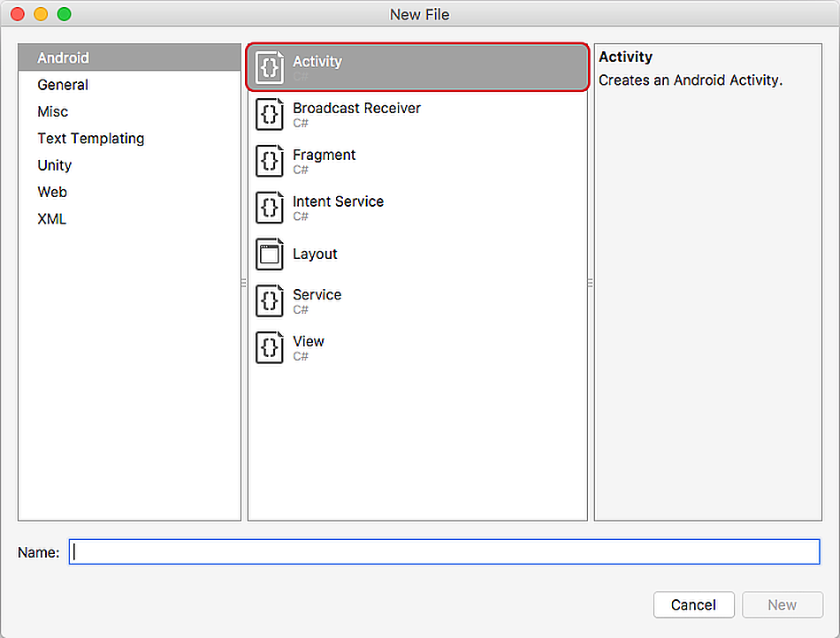
Task: Select the Android category
Action: [x=64, y=58]
